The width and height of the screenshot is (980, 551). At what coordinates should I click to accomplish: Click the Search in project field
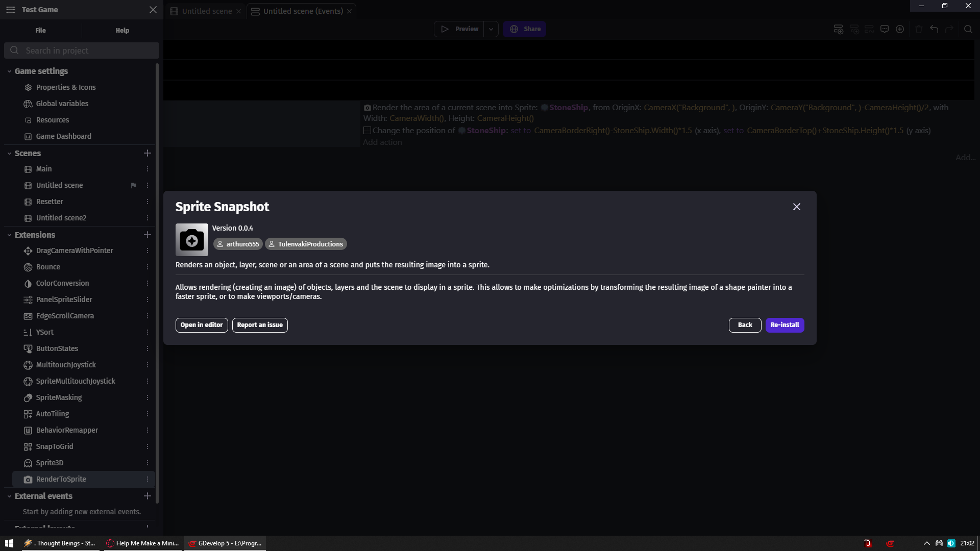click(x=82, y=51)
